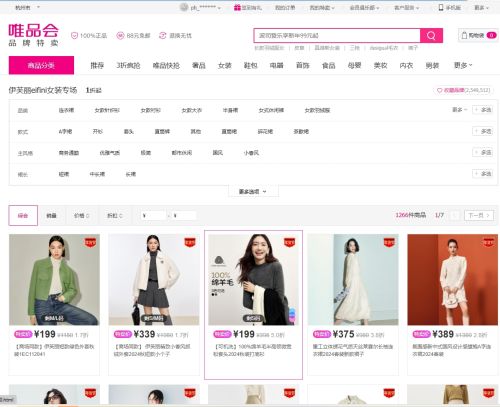Image resolution: width=500 pixels, height=407 pixels.
Task: Click the 100%正品 shield icon
Action: pyautogui.click(x=74, y=36)
